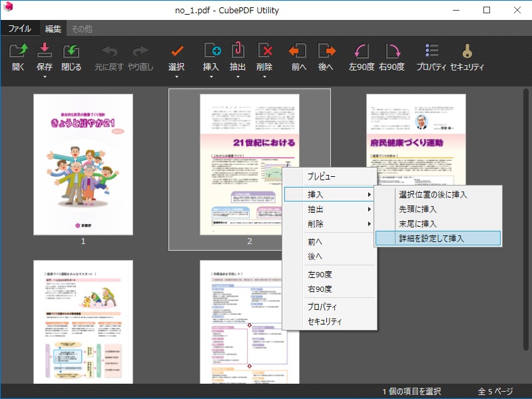Move page forward with 前へ icon
532x399 pixels.
coord(298,51)
